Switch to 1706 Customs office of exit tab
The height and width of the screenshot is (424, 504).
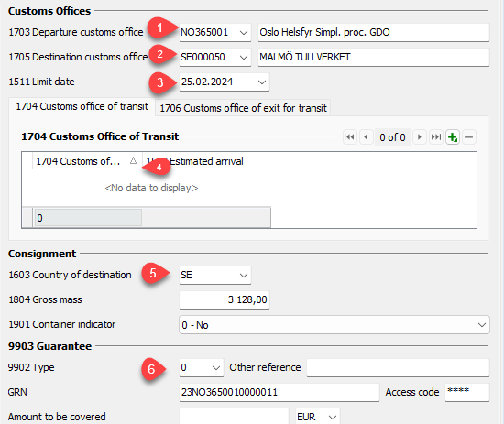[244, 108]
